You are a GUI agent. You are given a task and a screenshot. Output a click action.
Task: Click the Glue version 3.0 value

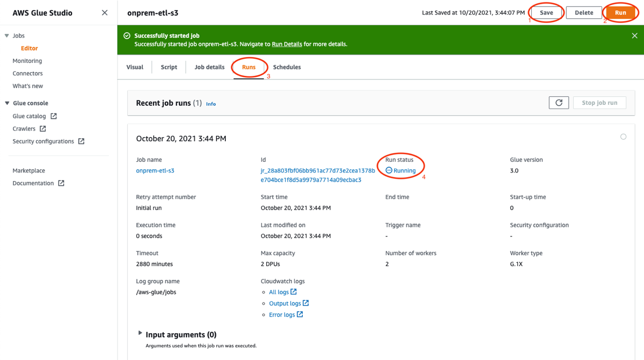coord(514,171)
